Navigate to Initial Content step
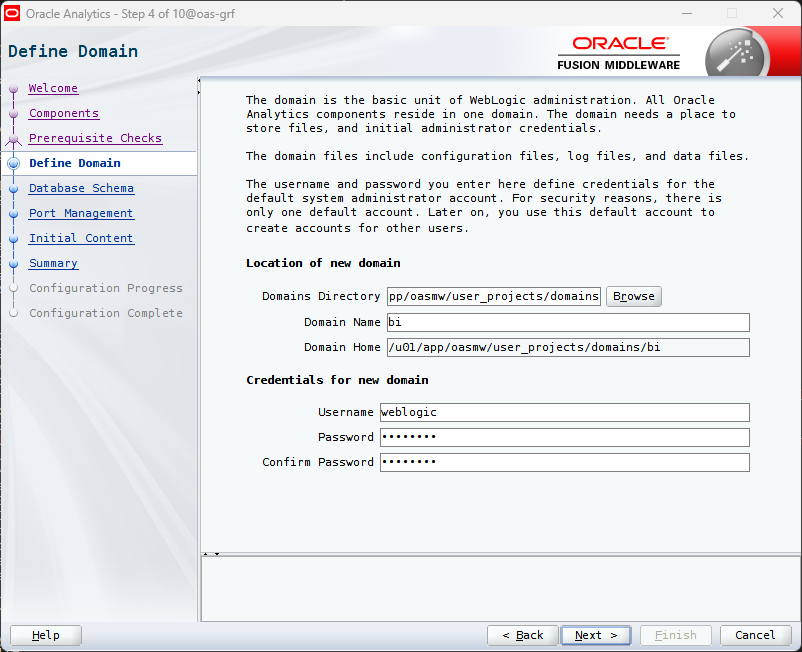The width and height of the screenshot is (802, 652). pyautogui.click(x=81, y=238)
